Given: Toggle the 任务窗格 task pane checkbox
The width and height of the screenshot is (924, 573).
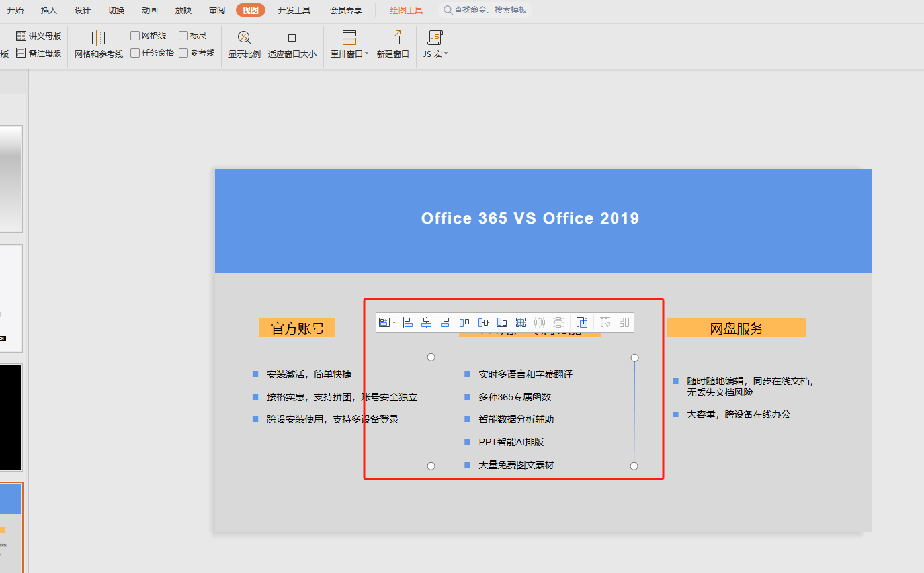Looking at the screenshot, I should point(135,53).
